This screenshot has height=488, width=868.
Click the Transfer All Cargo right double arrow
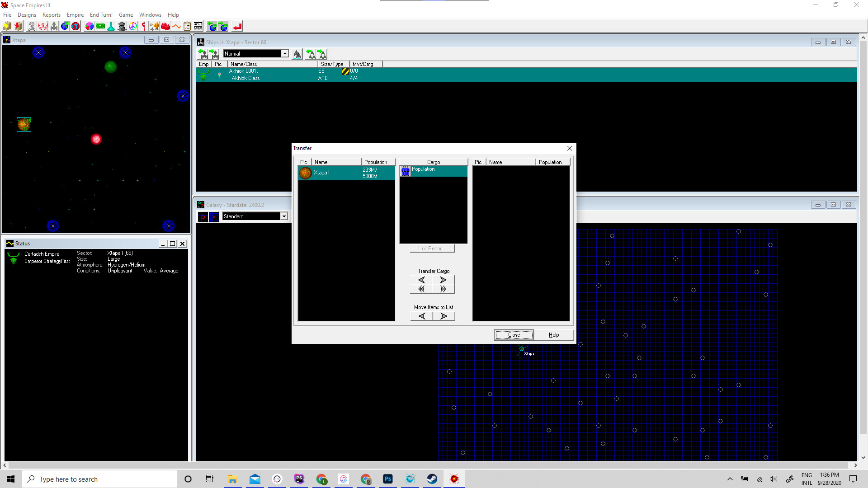443,289
